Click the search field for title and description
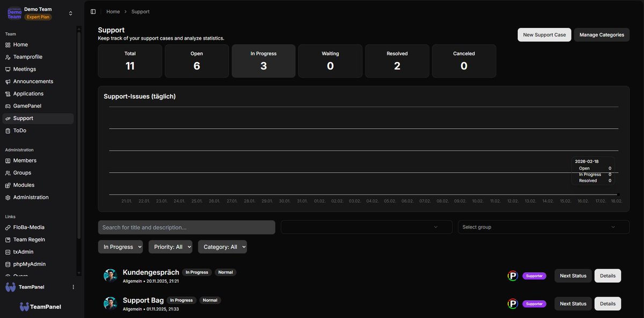 [x=186, y=227]
